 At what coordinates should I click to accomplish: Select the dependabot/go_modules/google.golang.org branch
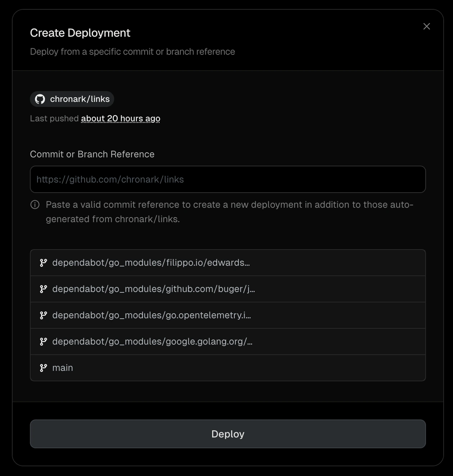[x=152, y=341]
